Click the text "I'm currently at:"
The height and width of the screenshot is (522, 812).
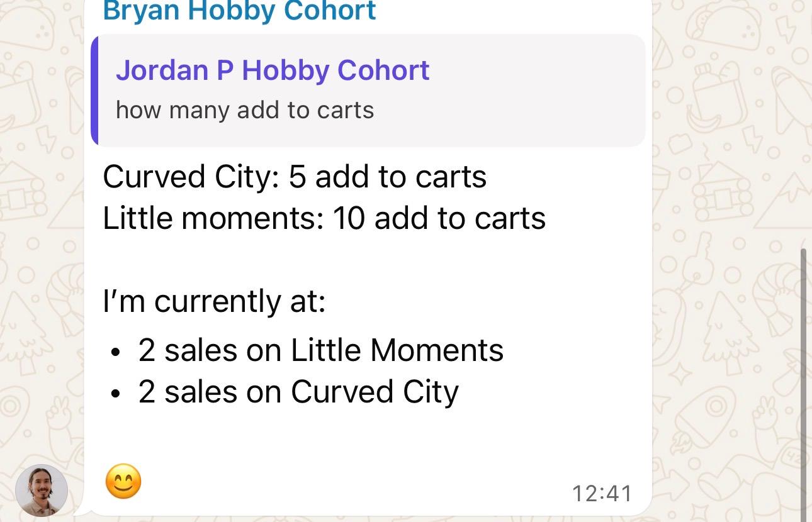click(214, 301)
